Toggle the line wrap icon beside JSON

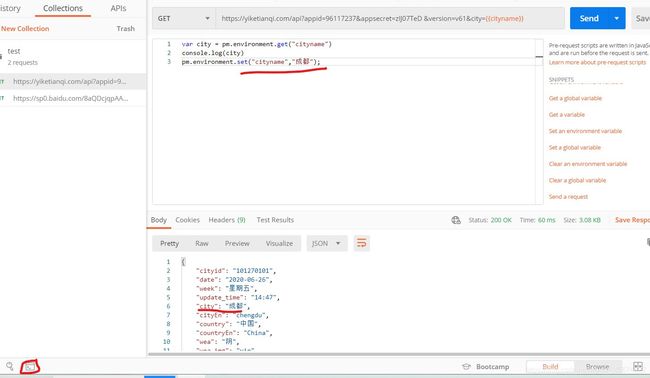[x=361, y=243]
